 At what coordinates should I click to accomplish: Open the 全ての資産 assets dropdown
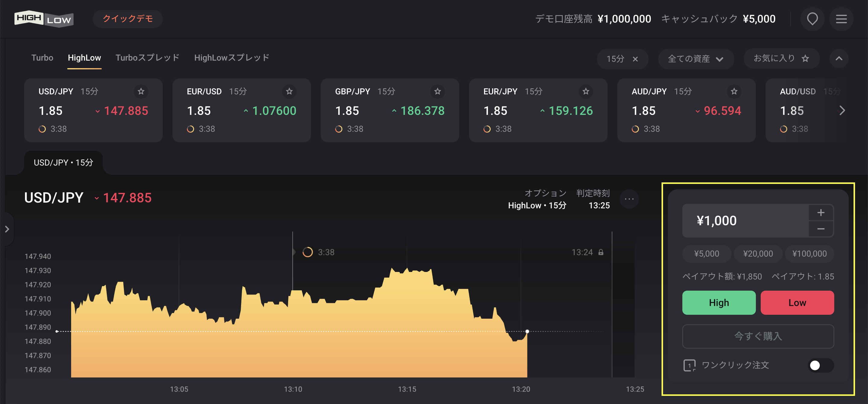click(x=696, y=59)
